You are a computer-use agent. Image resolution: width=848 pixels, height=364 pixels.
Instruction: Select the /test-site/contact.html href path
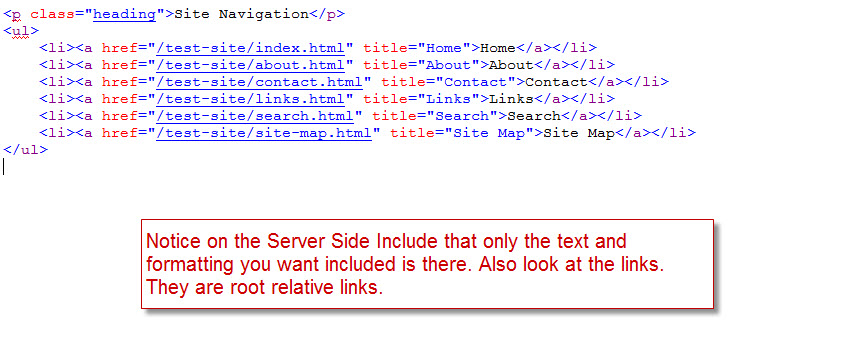pos(260,82)
